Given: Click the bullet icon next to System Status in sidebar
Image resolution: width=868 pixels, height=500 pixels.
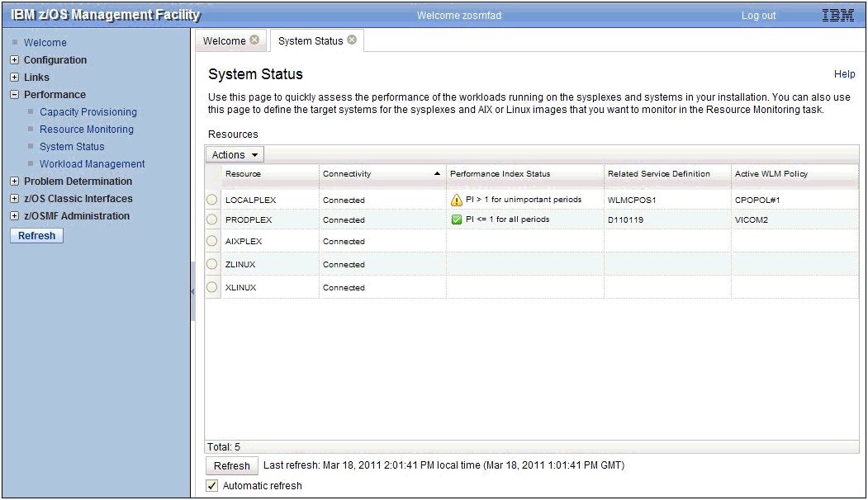Looking at the screenshot, I should 30,146.
